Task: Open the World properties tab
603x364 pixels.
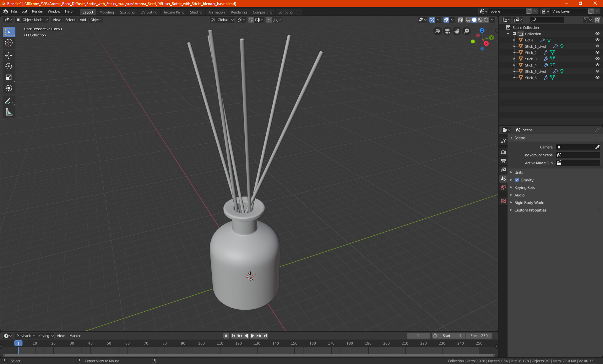Action: [x=503, y=187]
